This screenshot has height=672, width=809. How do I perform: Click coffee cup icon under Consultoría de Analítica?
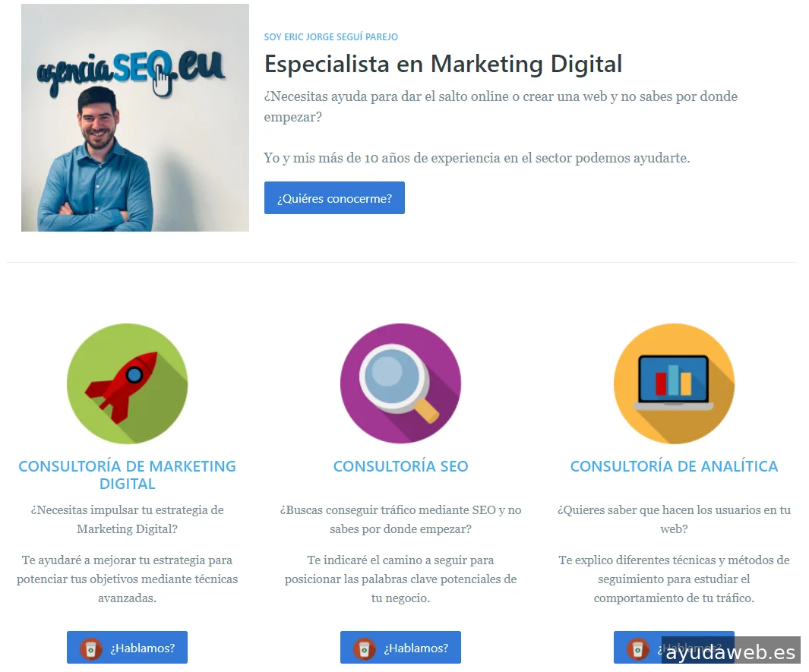(638, 648)
